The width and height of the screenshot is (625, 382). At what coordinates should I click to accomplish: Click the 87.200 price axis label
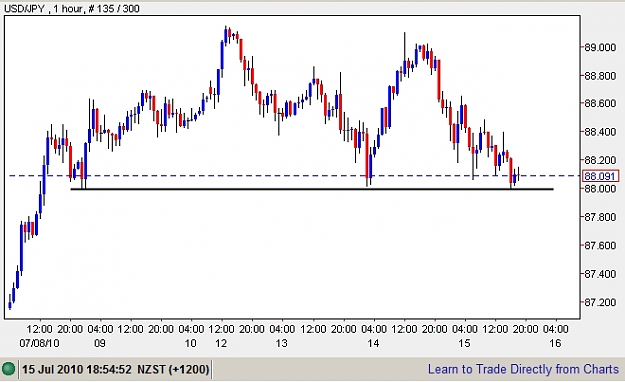tap(600, 302)
